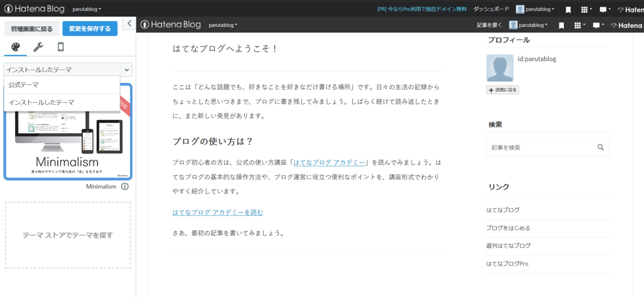
Task: Click 読者になる subscribe button
Action: (x=502, y=90)
